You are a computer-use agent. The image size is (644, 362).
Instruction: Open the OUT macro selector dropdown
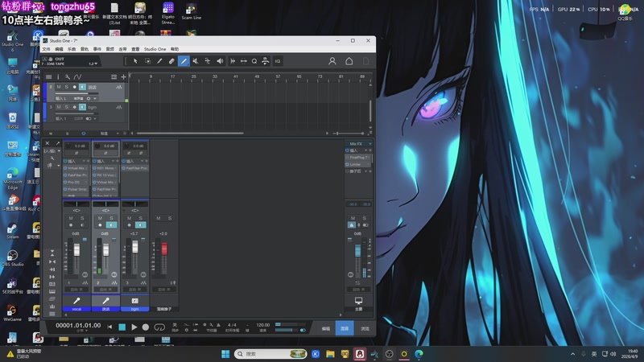[96, 64]
